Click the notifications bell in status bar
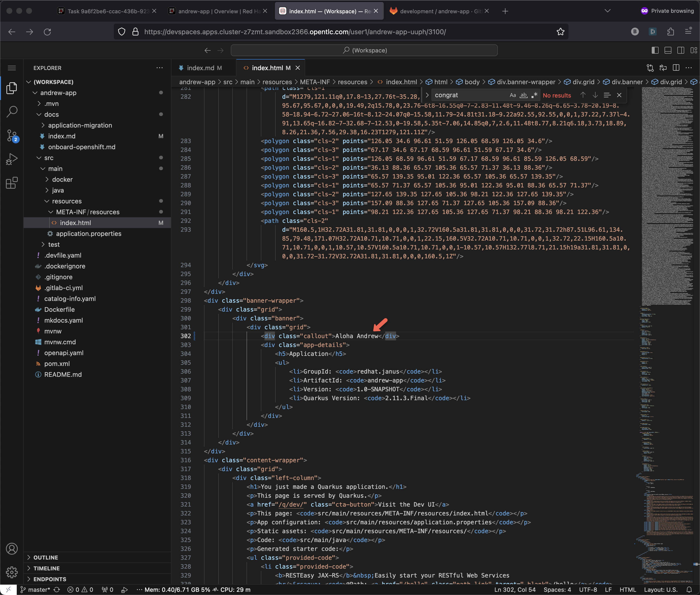Viewport: 700px width, 595px height. click(x=689, y=590)
